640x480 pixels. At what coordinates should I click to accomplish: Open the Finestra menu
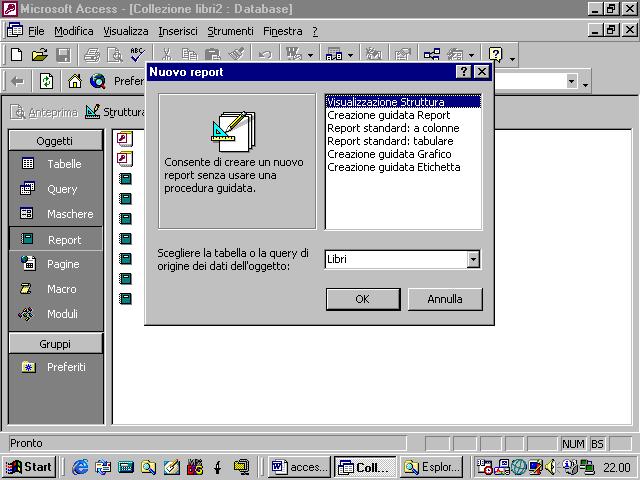(x=282, y=31)
